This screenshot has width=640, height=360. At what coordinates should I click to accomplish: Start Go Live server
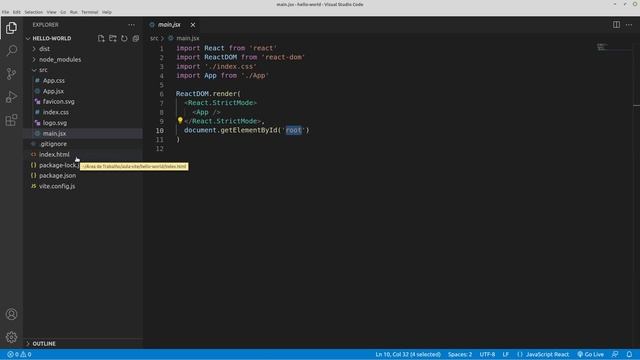pos(590,354)
